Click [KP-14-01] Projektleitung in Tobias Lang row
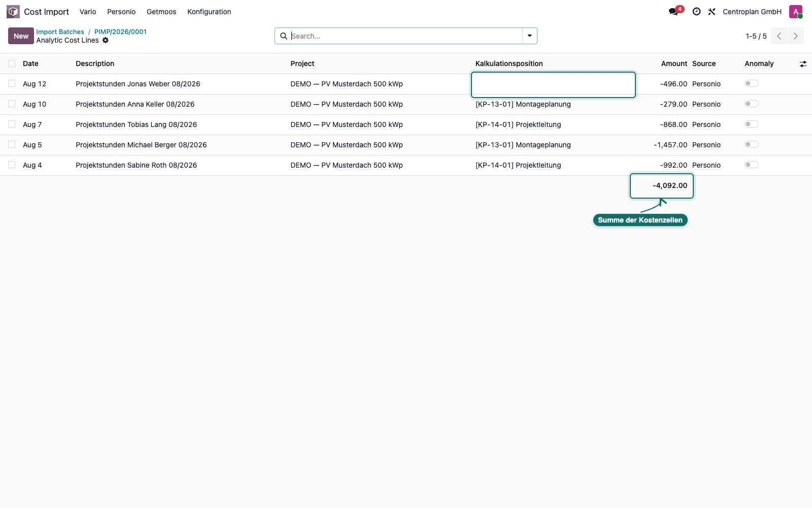812x508 pixels. [x=518, y=124]
